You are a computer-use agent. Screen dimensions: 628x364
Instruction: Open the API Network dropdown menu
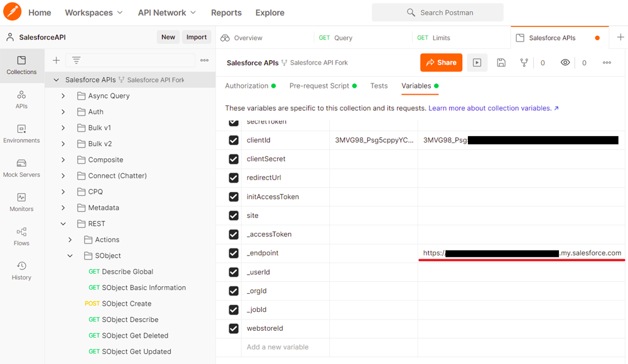click(166, 13)
